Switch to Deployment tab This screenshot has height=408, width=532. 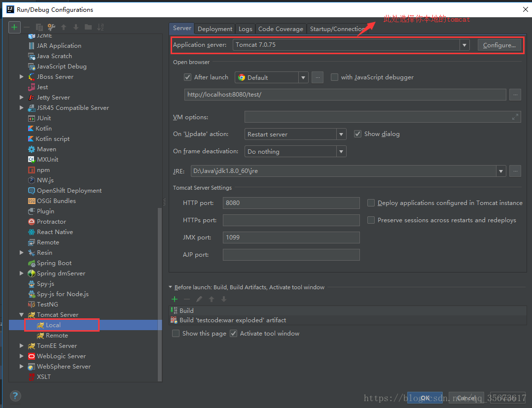215,29
